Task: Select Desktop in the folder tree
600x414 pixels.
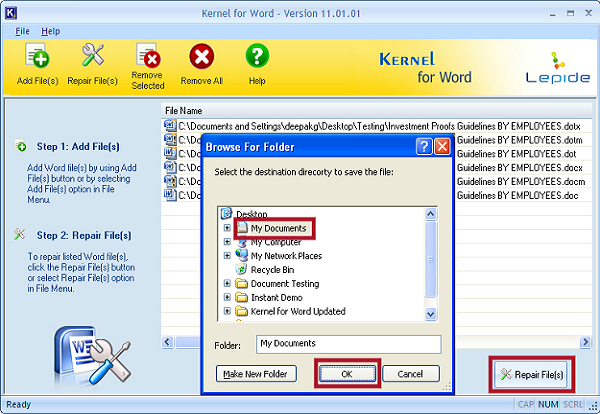Action: click(x=251, y=214)
